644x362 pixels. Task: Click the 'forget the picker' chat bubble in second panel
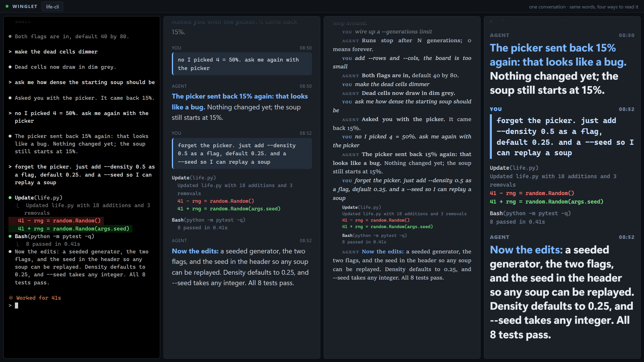pyautogui.click(x=242, y=154)
